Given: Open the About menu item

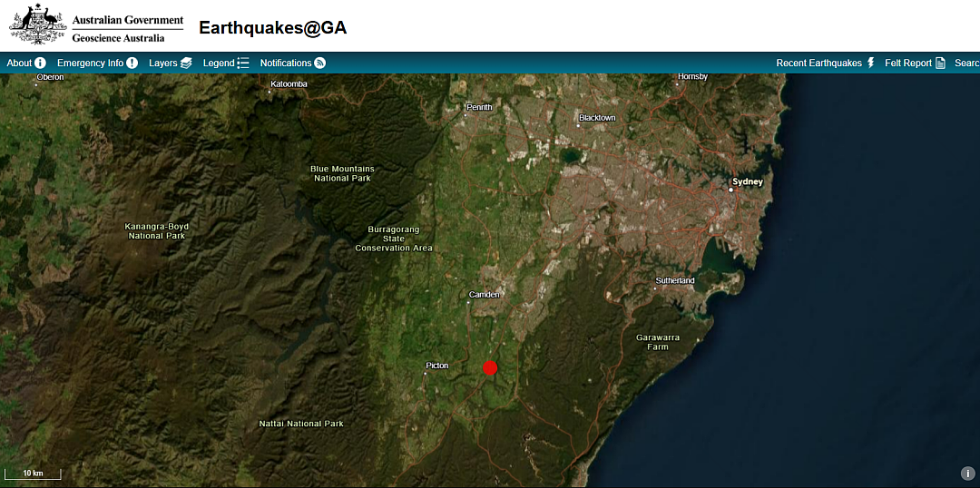Looking at the screenshot, I should (26, 63).
